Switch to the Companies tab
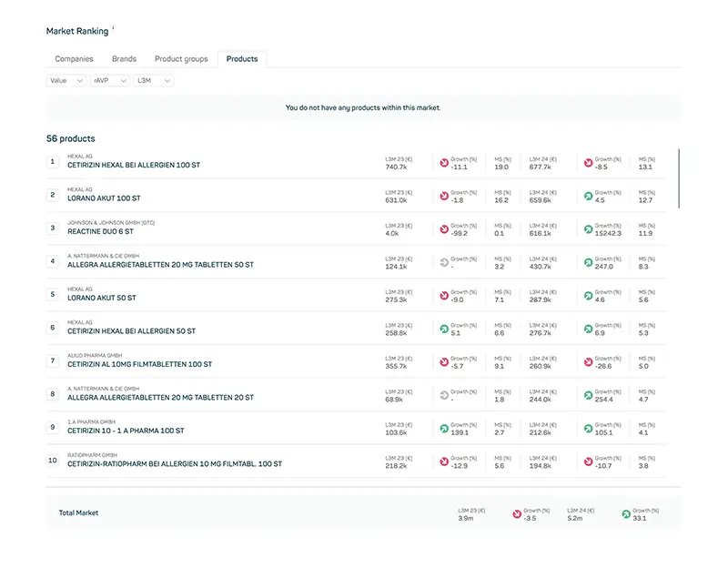 point(74,59)
